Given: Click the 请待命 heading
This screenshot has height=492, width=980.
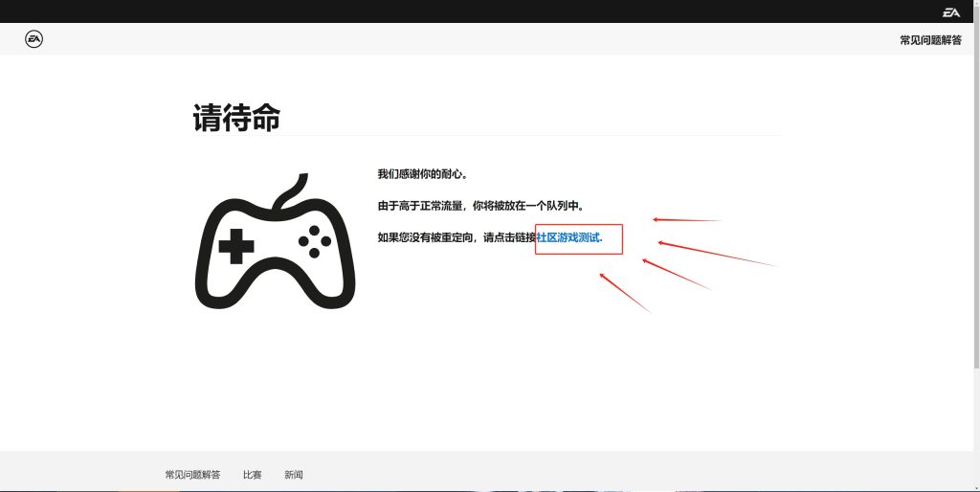Looking at the screenshot, I should click(236, 118).
